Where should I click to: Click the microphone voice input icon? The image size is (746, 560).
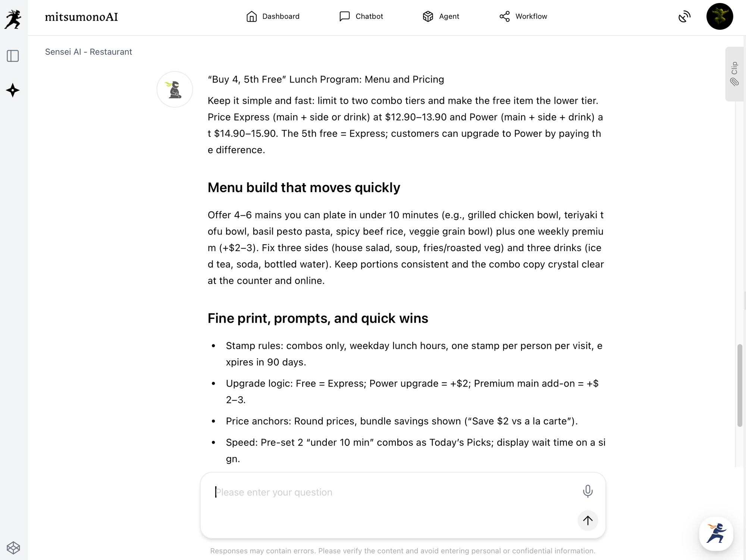click(587, 491)
